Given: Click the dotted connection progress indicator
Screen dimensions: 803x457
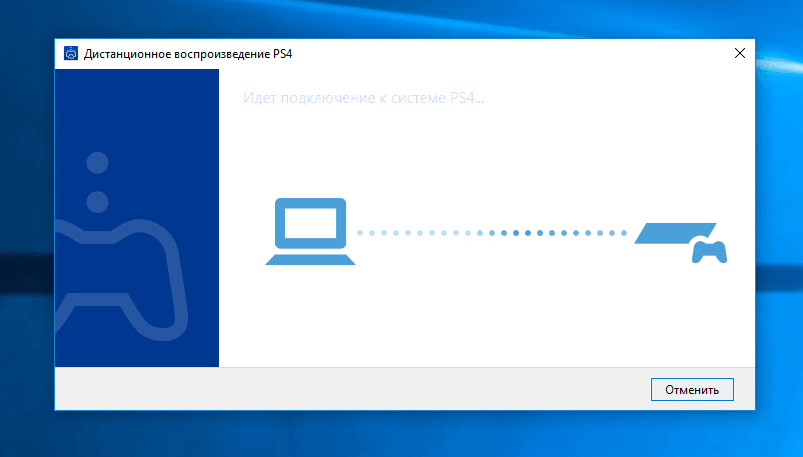Looking at the screenshot, I should pyautogui.click(x=492, y=233).
